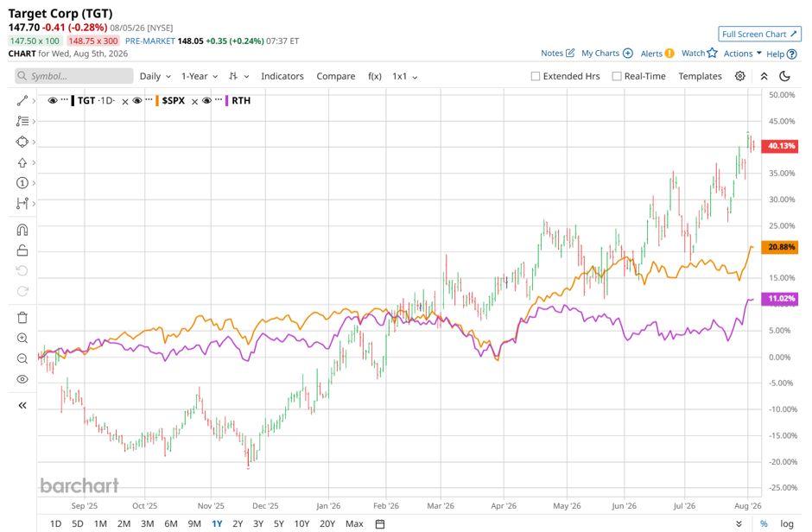
Task: Open the 1x1 grid layout dropdown
Action: (405, 76)
